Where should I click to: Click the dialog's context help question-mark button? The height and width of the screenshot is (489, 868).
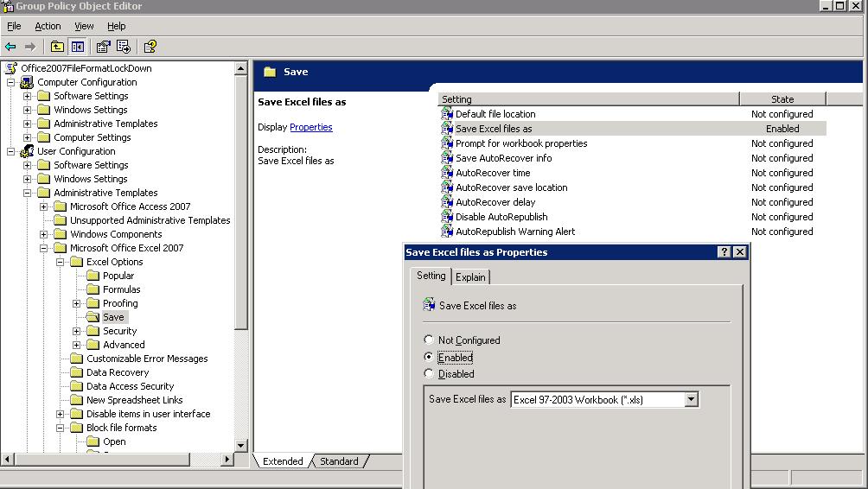[x=724, y=252]
